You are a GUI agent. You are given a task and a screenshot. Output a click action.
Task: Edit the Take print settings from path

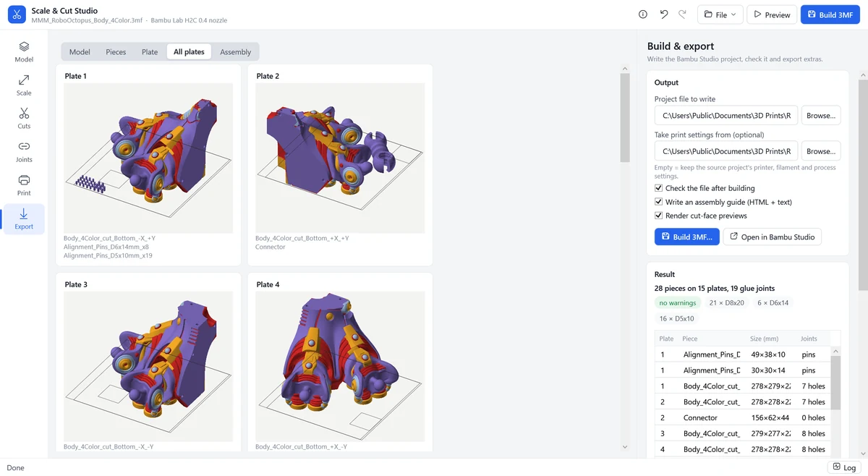[x=726, y=151]
